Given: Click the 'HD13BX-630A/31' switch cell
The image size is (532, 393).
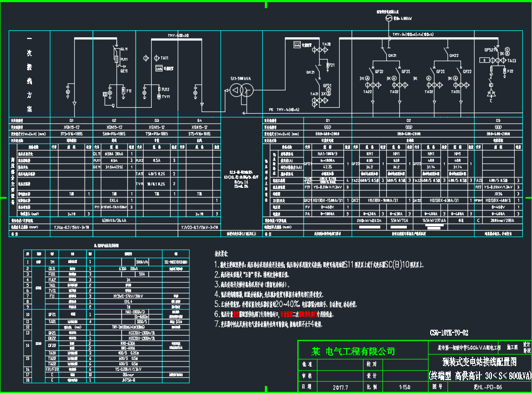Looking at the screenshot, I should coord(444,200).
